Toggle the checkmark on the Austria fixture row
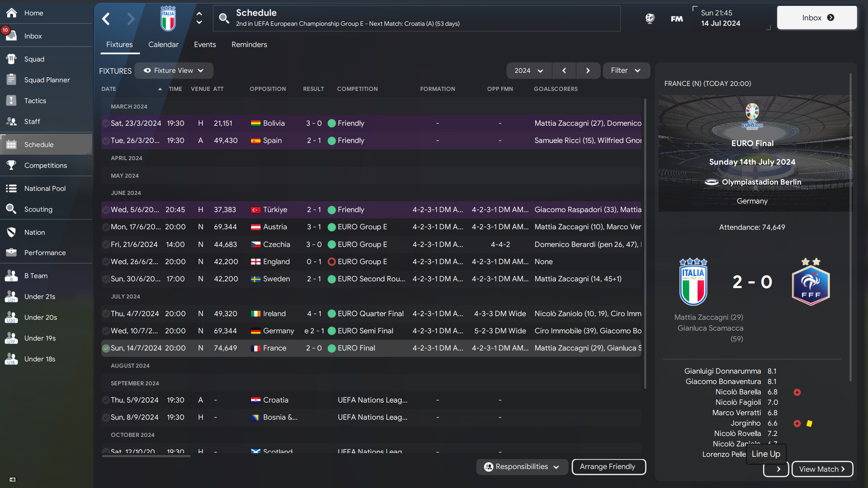Screen dimensions: 868x488 [106, 227]
